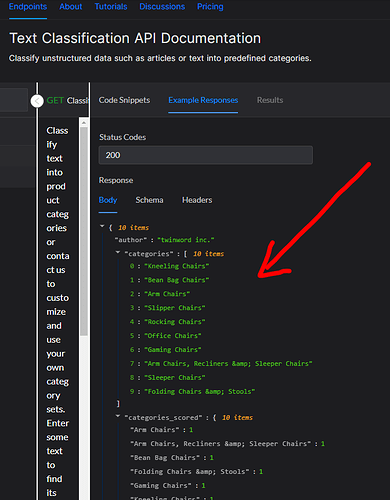
Task: Click the "author" key in response
Action: (x=130, y=240)
